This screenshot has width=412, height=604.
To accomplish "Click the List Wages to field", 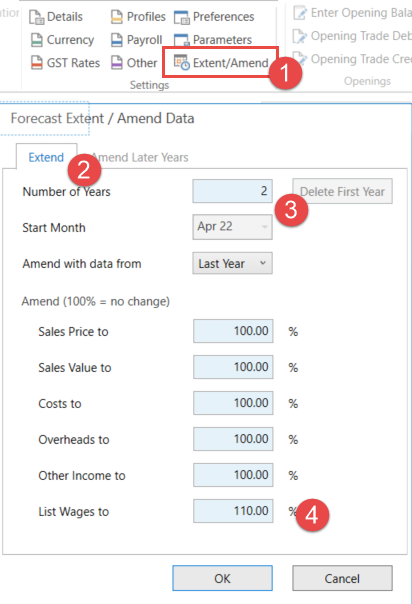I will [x=233, y=511].
